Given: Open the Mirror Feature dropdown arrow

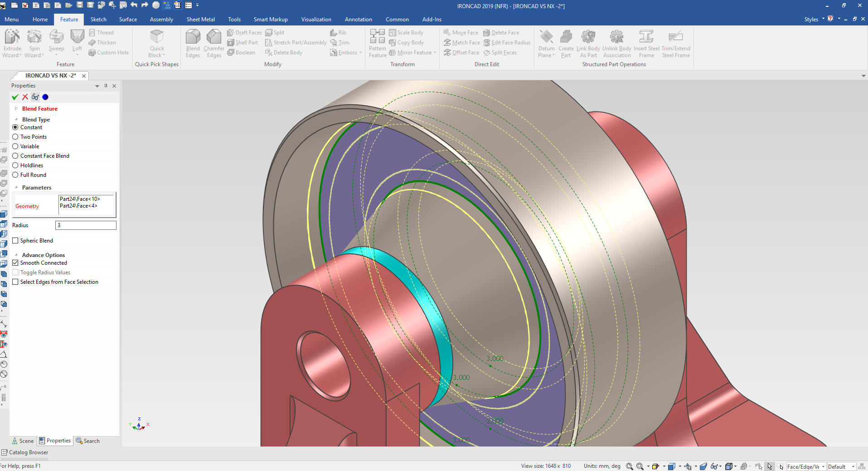Looking at the screenshot, I should 435,53.
